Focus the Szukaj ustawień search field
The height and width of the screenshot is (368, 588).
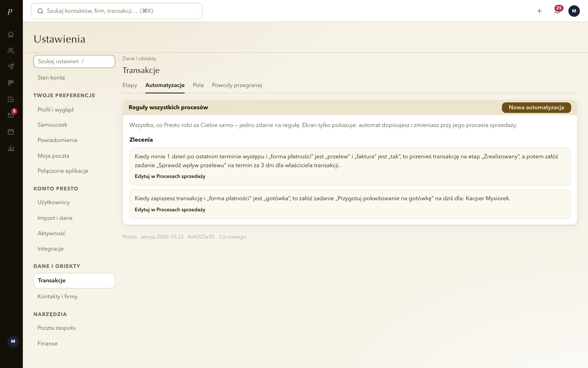tap(74, 61)
